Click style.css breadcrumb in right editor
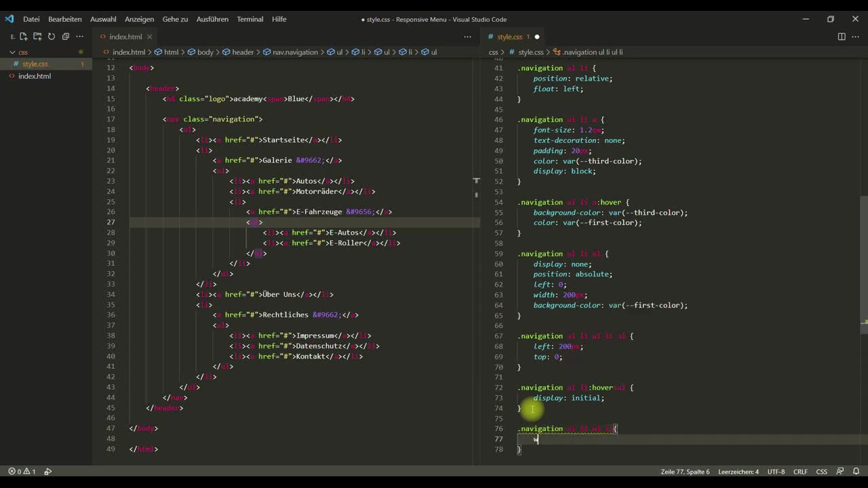Image resolution: width=868 pixels, height=488 pixels. (526, 52)
